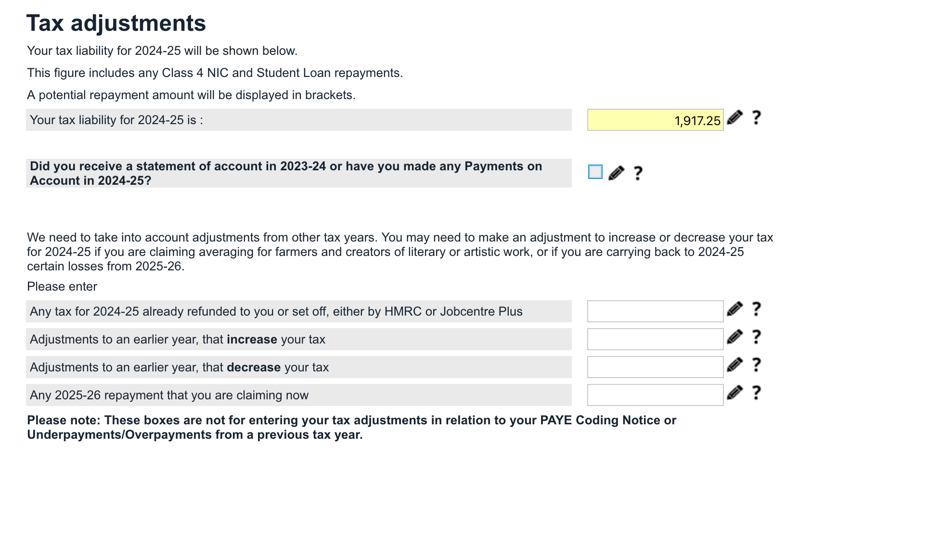Focus the tax already refunded input box
This screenshot has width=928, height=560.
(655, 311)
